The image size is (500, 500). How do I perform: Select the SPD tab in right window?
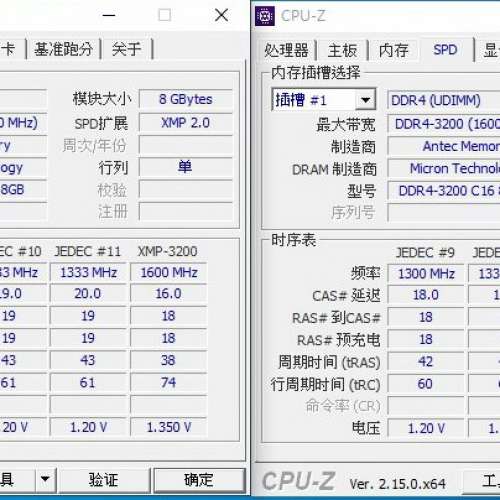coord(445,50)
